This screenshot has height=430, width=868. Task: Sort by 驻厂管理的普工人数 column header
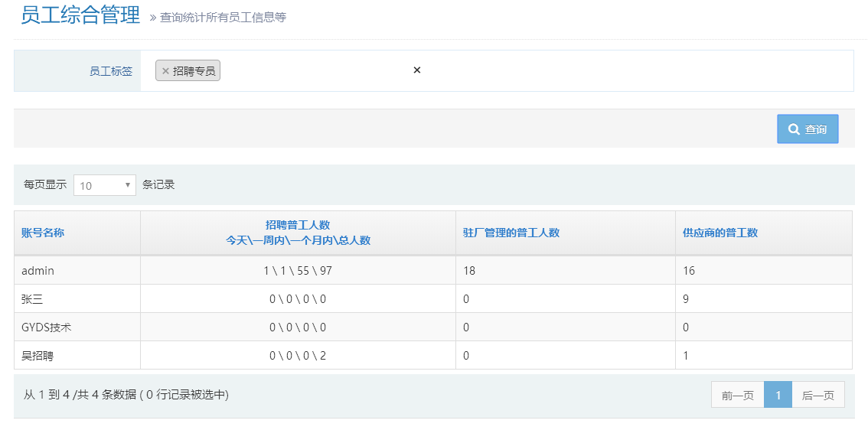[x=511, y=233]
